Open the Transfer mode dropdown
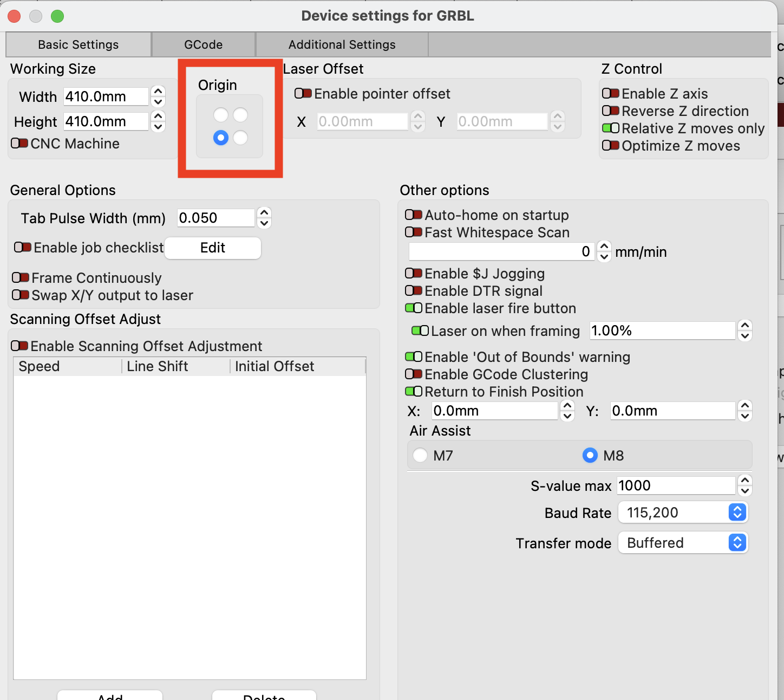The width and height of the screenshot is (784, 700). (x=683, y=543)
